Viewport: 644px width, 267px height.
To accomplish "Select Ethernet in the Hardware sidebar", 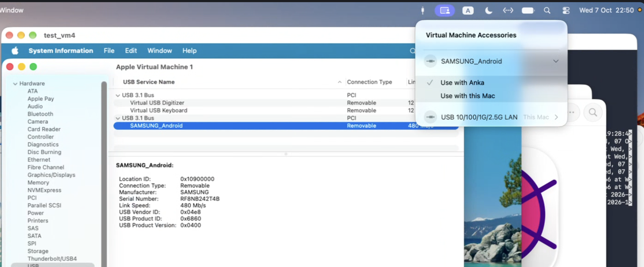I will pos(39,160).
